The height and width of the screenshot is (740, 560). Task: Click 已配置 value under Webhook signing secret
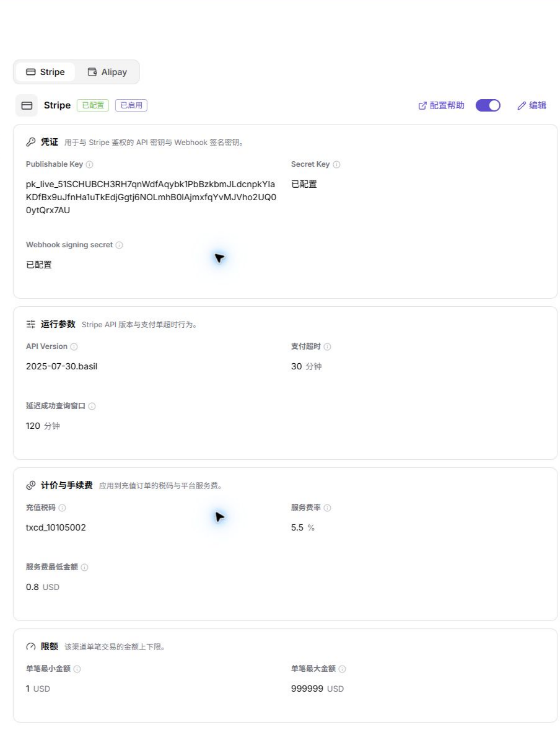38,265
